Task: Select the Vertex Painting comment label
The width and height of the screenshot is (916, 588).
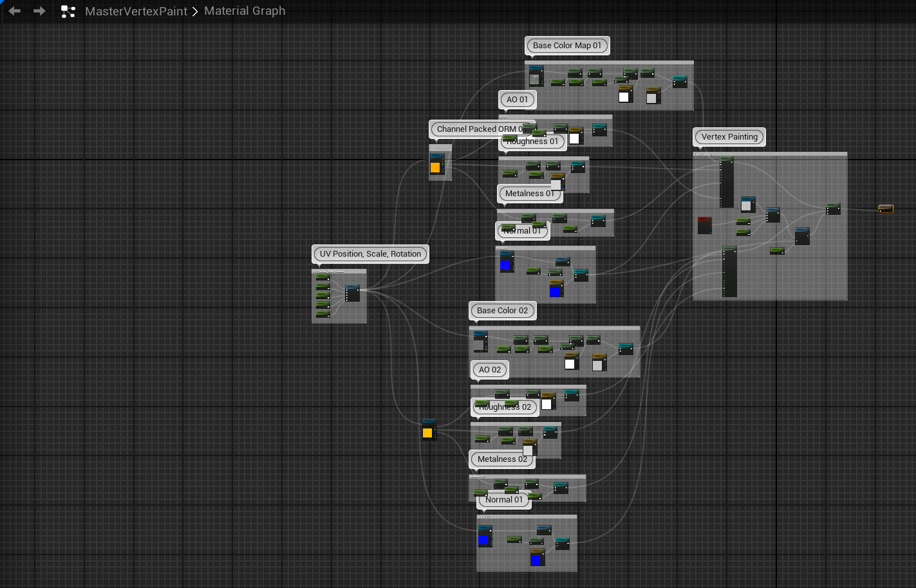Action: [729, 137]
